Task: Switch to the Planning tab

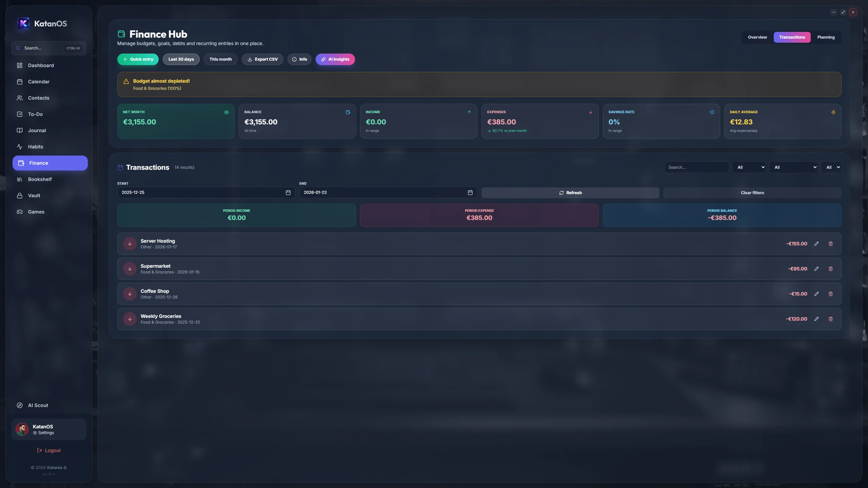Action: coord(826,37)
